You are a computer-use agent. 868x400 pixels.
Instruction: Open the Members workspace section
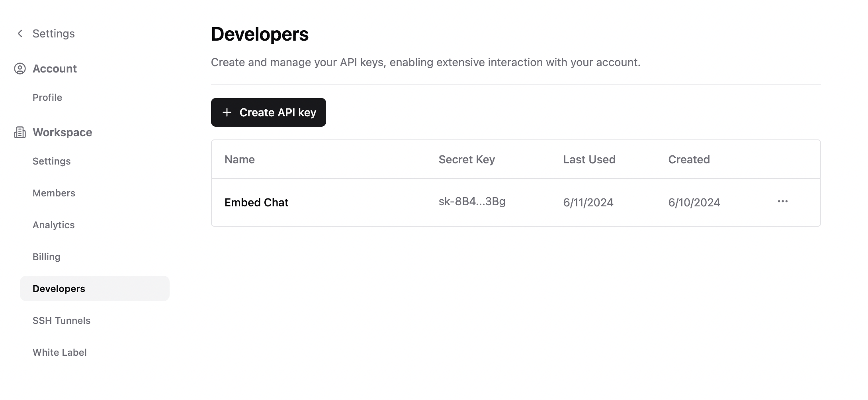point(54,193)
